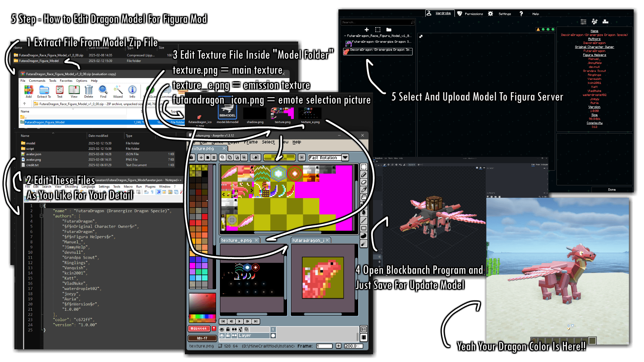Open the Fast Rotation dropdown arrow
Viewport: 644px width, 362px height.
(x=345, y=158)
